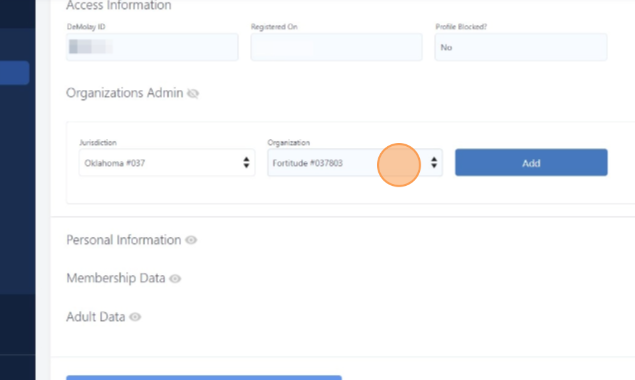Click the Organization field label
This screenshot has height=380, width=635.
[x=288, y=143]
